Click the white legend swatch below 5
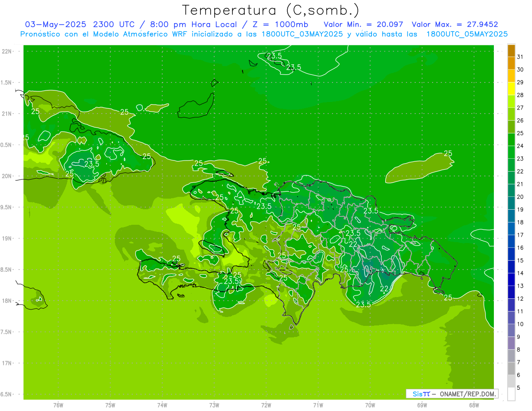532x411 pixels. [x=511, y=394]
